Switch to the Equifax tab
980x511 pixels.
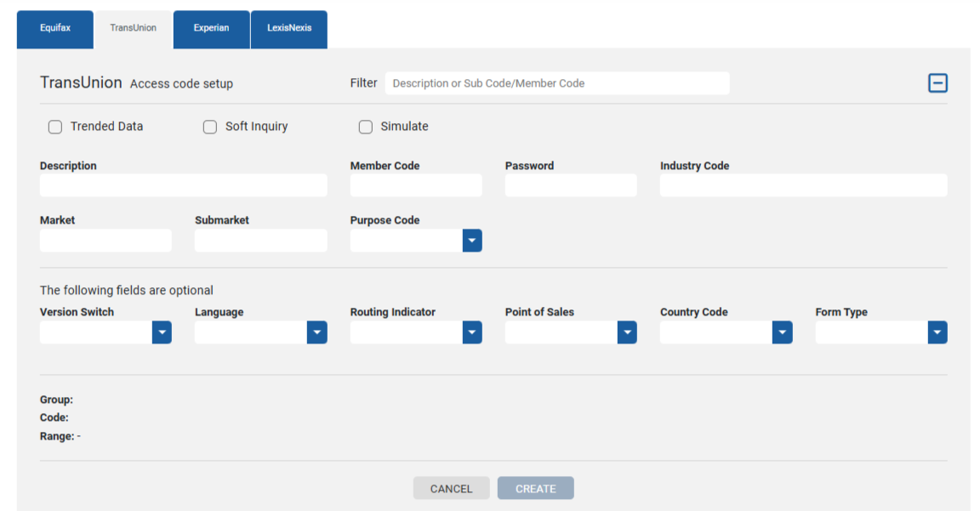55,29
